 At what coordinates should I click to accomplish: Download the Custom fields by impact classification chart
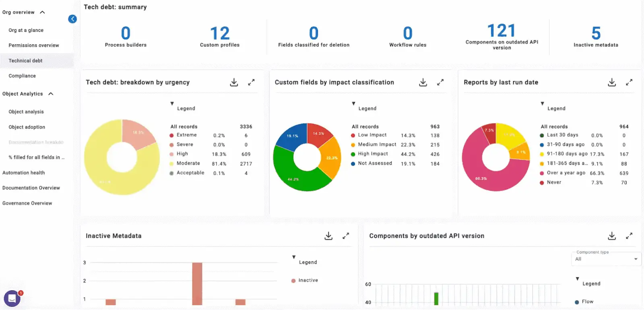coord(423,83)
